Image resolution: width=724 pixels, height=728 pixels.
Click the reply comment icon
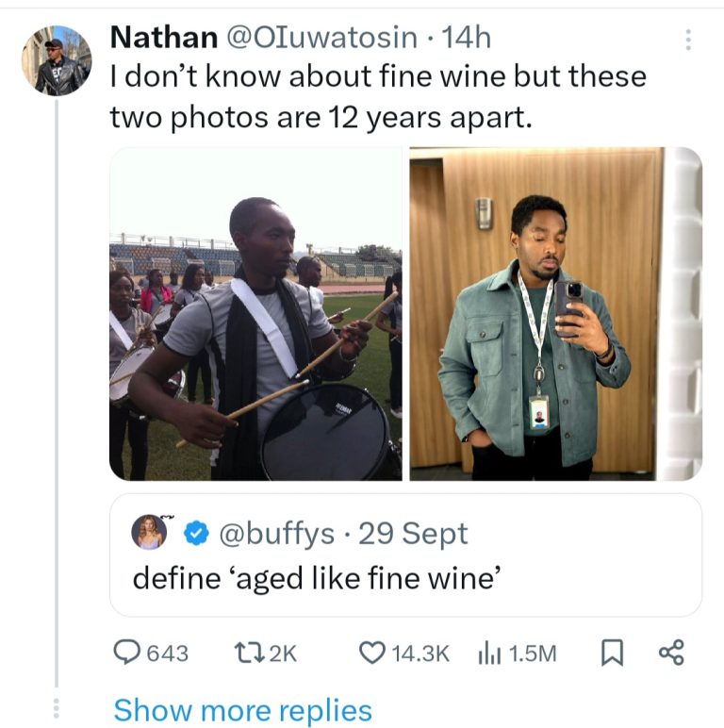click(126, 653)
